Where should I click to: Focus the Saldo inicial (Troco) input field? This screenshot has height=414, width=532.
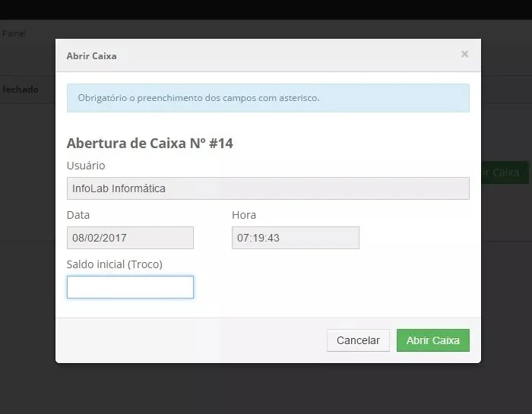point(130,287)
